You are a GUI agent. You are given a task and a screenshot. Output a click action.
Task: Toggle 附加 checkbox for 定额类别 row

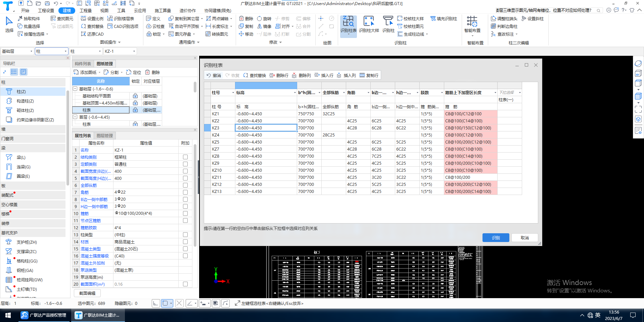[185, 164]
